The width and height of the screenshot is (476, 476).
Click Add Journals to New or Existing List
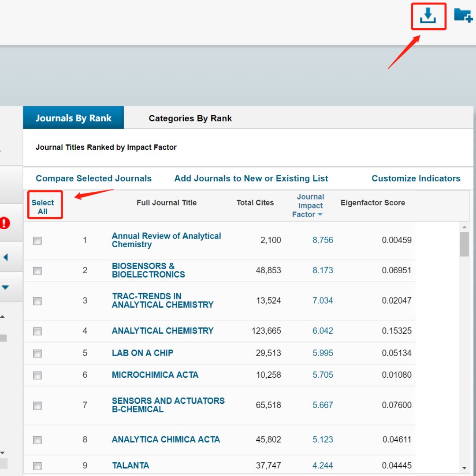[x=251, y=178]
